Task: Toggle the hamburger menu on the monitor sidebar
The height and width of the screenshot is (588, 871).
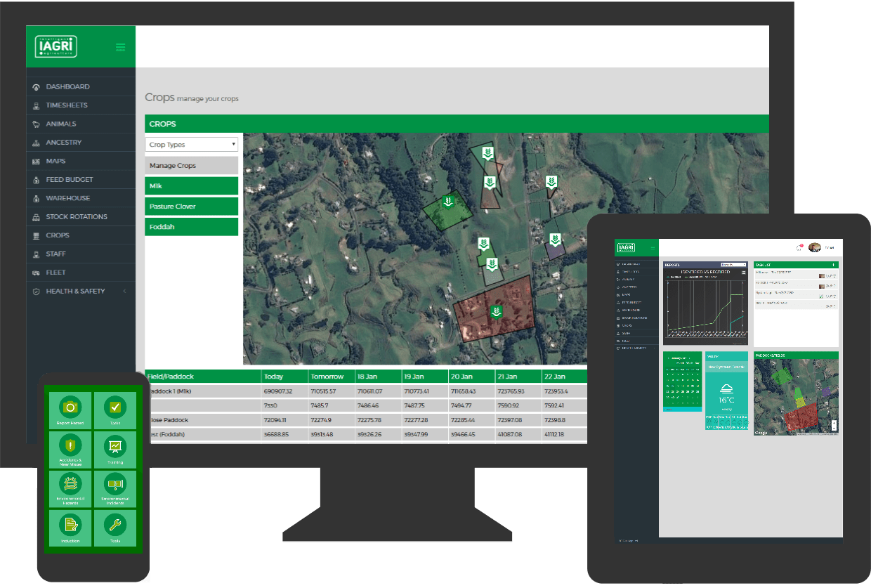Action: [120, 47]
